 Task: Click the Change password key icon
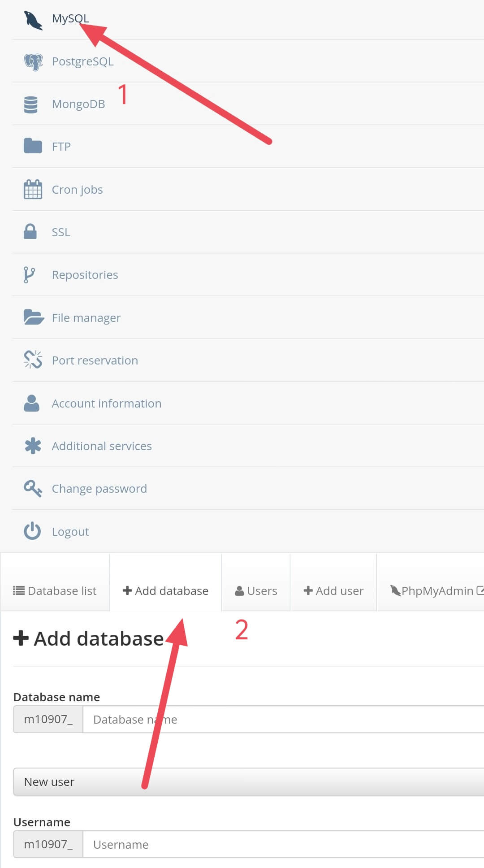pos(33,488)
